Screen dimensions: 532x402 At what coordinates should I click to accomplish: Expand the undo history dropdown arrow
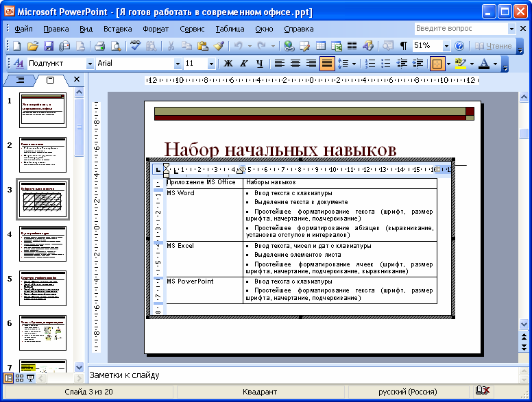point(250,46)
